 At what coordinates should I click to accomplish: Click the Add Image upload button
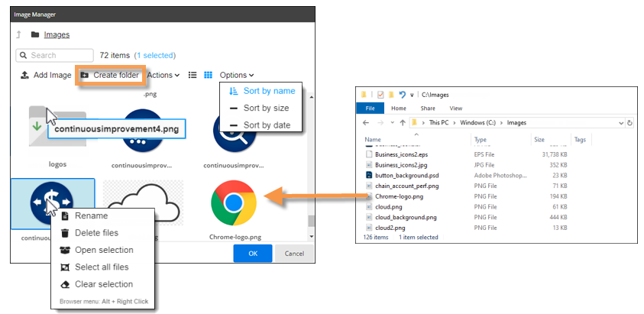[x=46, y=75]
